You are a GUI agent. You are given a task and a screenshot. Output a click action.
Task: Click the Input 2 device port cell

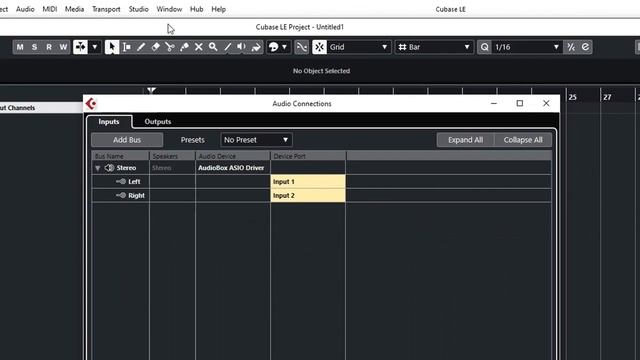(x=308, y=196)
